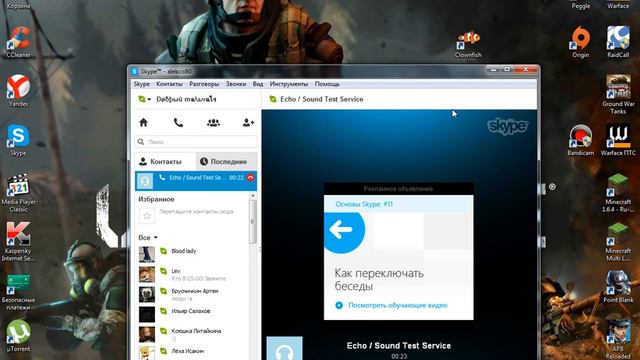Open the RaidCall shortcut
Screen dimensions: 640x360
618,42
